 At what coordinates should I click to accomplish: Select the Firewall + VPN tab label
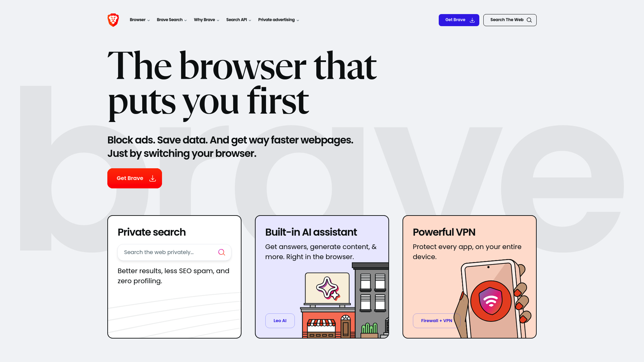point(437,320)
